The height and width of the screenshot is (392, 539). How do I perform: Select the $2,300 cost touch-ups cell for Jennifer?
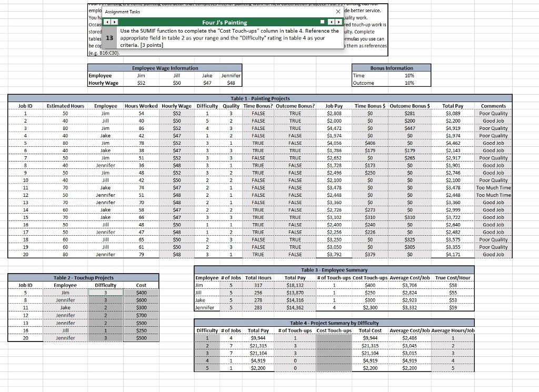coord(370,307)
